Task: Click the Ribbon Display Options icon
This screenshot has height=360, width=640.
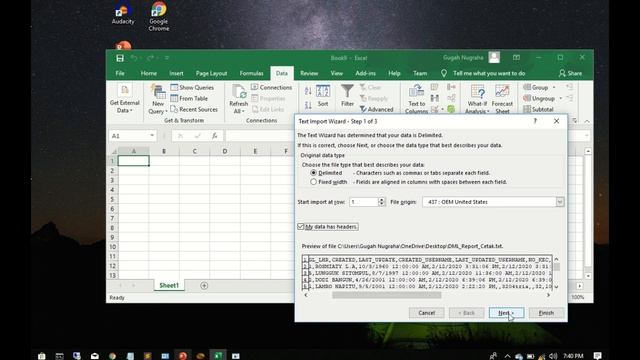Action: [x=516, y=58]
